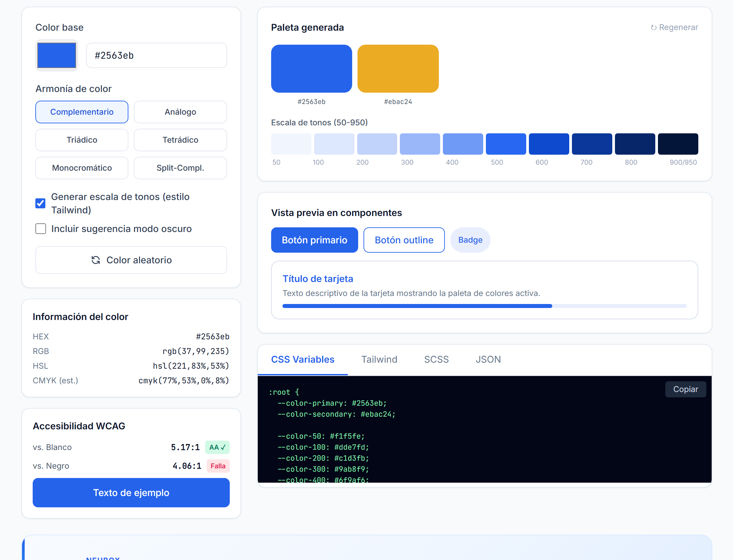Pick the Split-Compl. harmony

tap(180, 168)
